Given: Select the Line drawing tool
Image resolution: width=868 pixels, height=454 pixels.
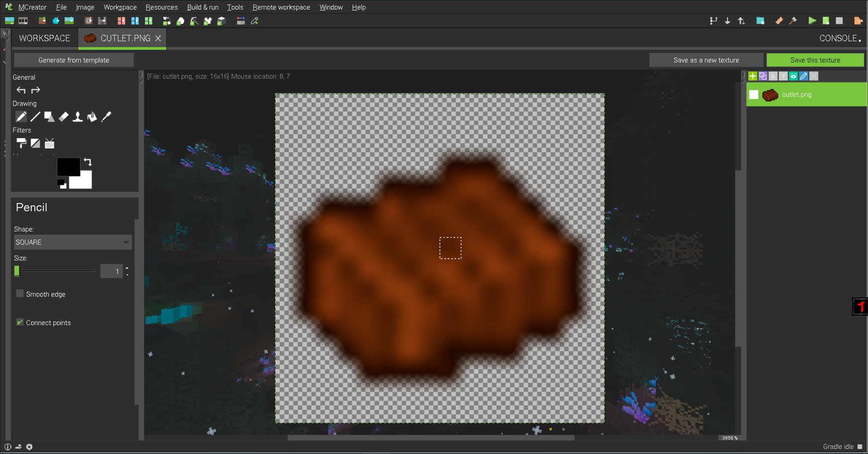Looking at the screenshot, I should point(35,116).
